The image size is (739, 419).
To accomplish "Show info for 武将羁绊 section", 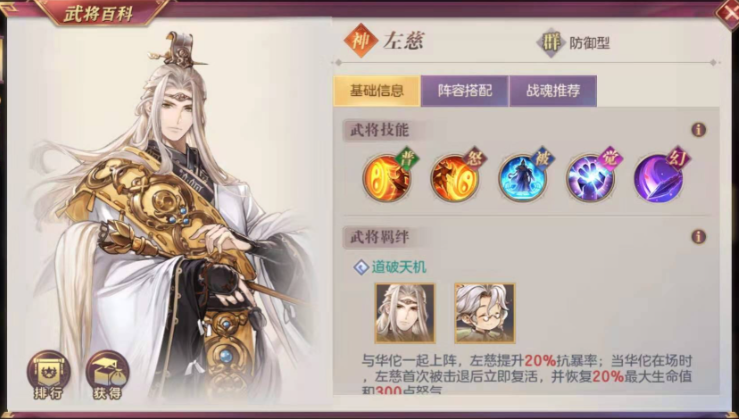I will (x=698, y=237).
